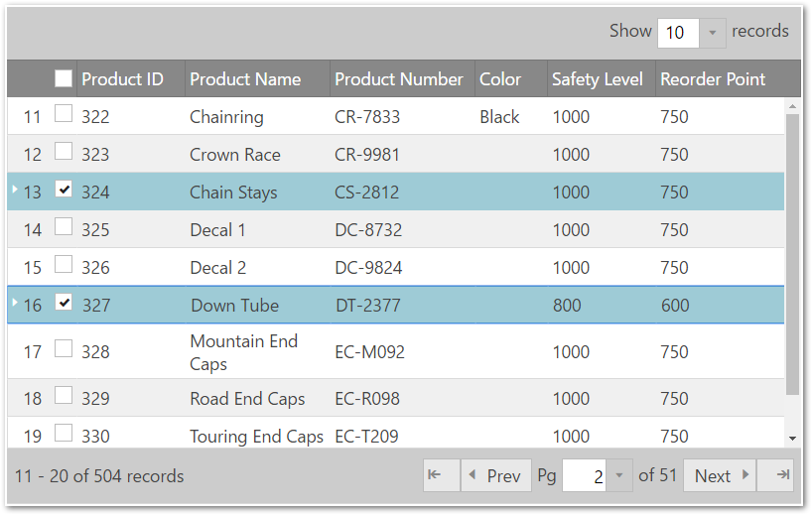The image size is (812, 515).
Task: Open the Show records count dropdown
Action: pyautogui.click(x=713, y=33)
